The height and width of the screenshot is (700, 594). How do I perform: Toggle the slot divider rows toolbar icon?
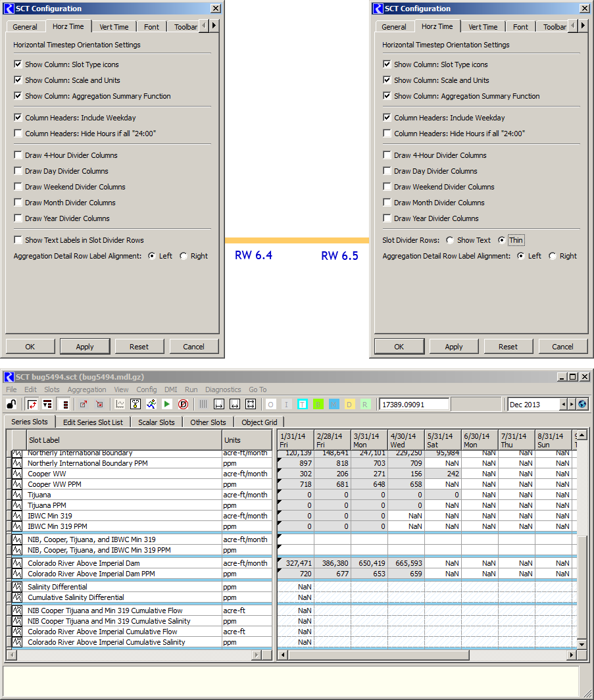click(65, 405)
